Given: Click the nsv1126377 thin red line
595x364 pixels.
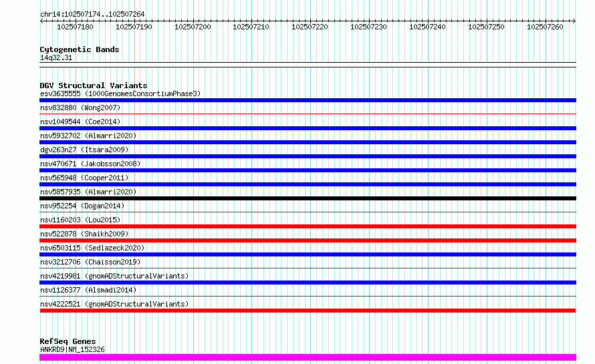Looking at the screenshot, I should click(308, 296).
